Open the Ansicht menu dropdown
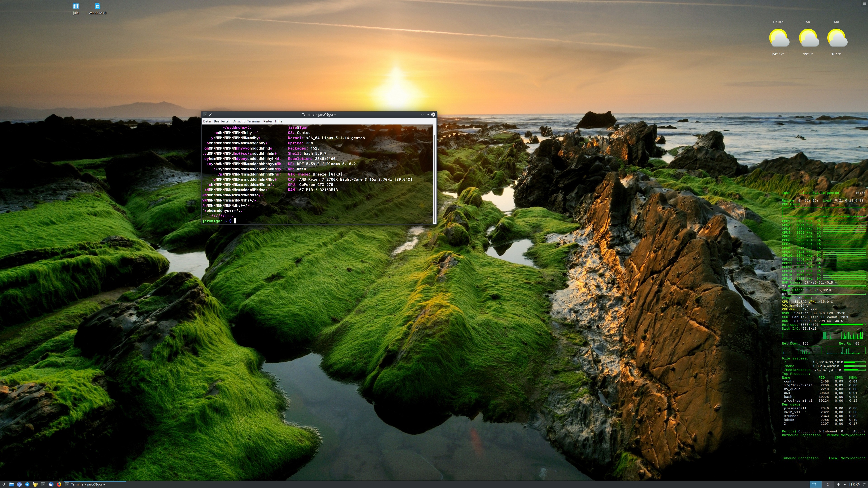The height and width of the screenshot is (488, 868). point(238,121)
